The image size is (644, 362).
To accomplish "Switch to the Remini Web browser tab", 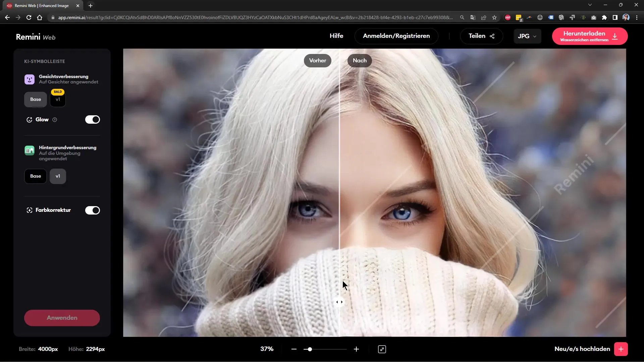I will (x=42, y=6).
